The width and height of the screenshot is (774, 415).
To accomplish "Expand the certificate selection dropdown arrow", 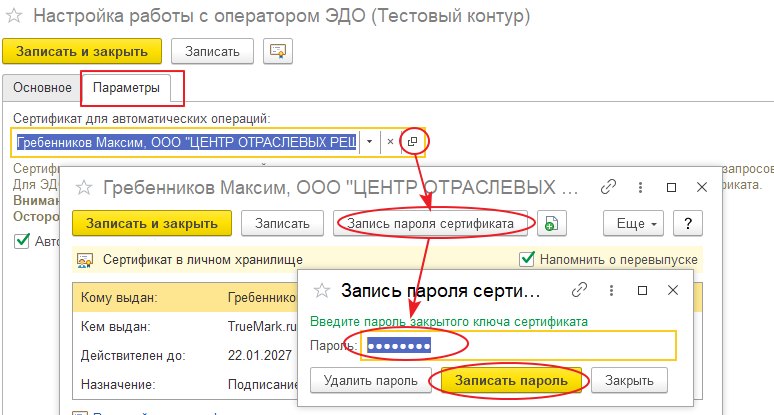I will (369, 142).
